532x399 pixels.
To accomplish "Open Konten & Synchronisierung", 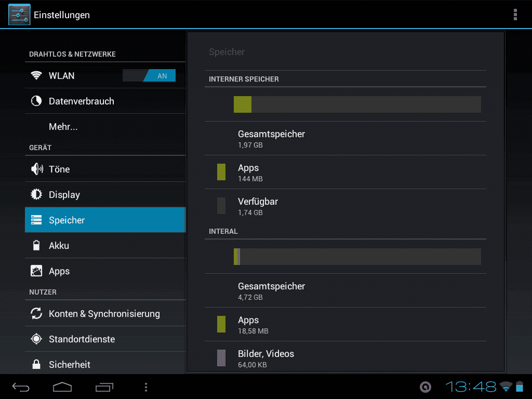I will click(105, 313).
